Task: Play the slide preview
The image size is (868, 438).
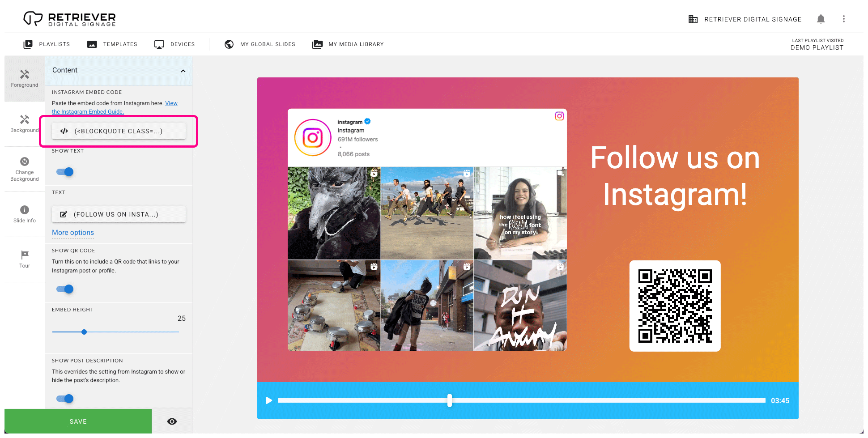Action: coord(269,400)
